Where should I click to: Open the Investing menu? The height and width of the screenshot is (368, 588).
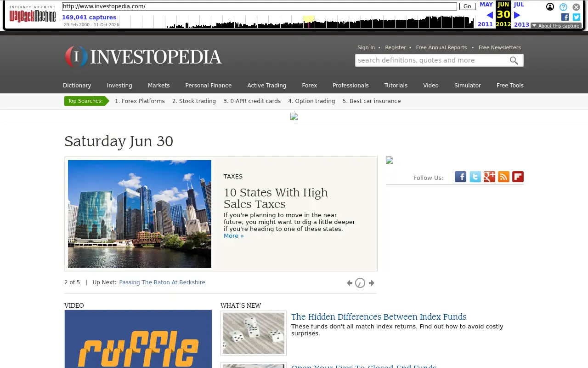119,86
